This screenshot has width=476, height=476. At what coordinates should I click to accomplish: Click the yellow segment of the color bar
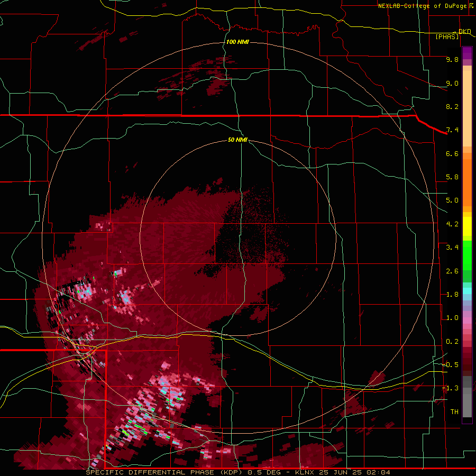coord(467,226)
